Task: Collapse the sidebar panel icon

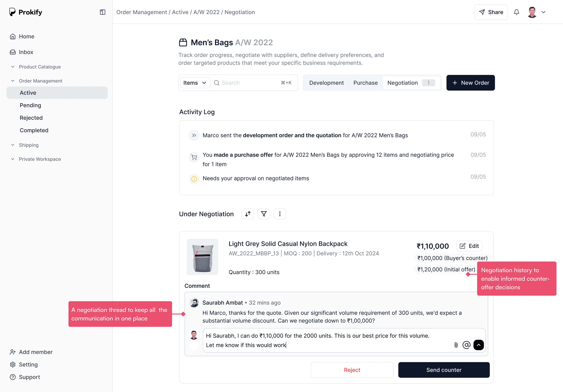Action: click(x=102, y=12)
